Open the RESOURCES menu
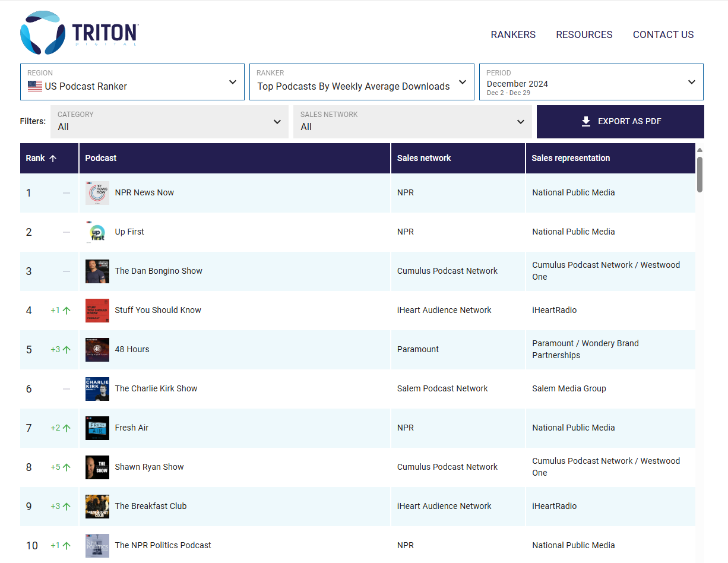 pyautogui.click(x=584, y=34)
